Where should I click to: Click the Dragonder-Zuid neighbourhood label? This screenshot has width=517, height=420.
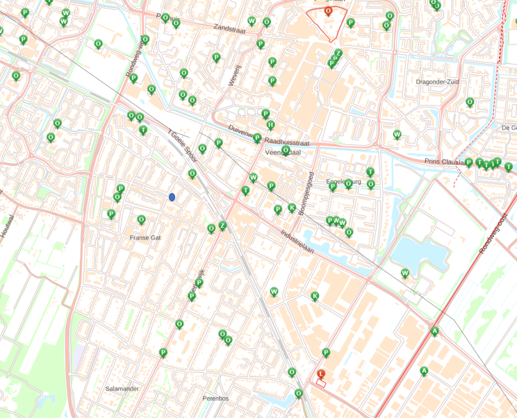pyautogui.click(x=437, y=82)
